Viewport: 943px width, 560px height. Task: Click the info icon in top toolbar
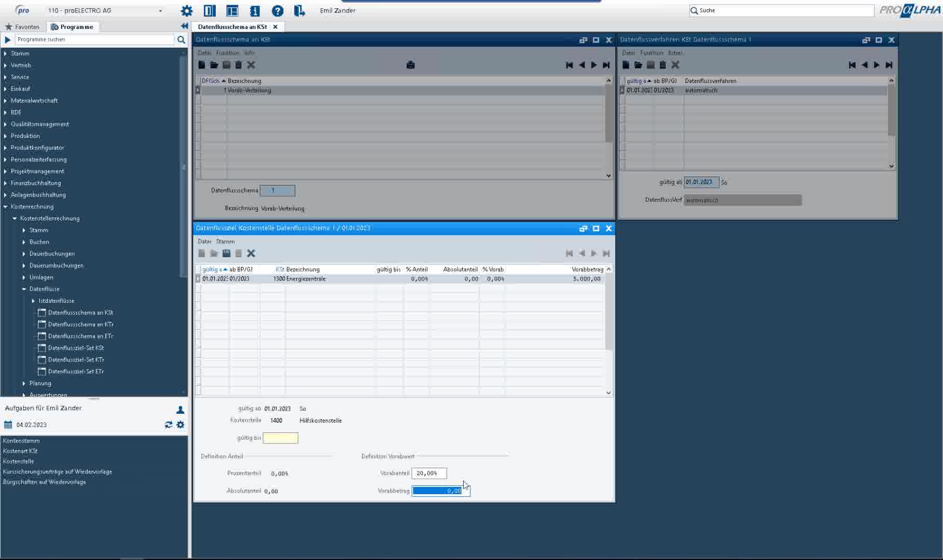tap(255, 10)
